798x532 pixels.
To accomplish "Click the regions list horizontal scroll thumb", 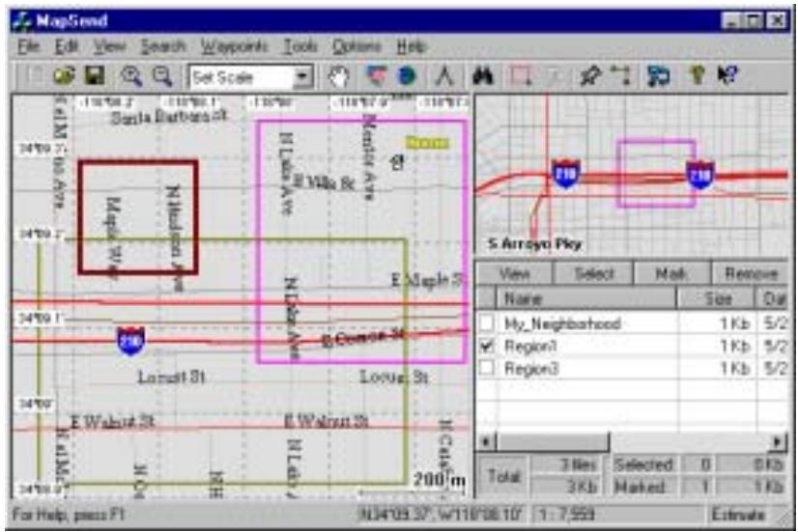I will pyautogui.click(x=553, y=442).
